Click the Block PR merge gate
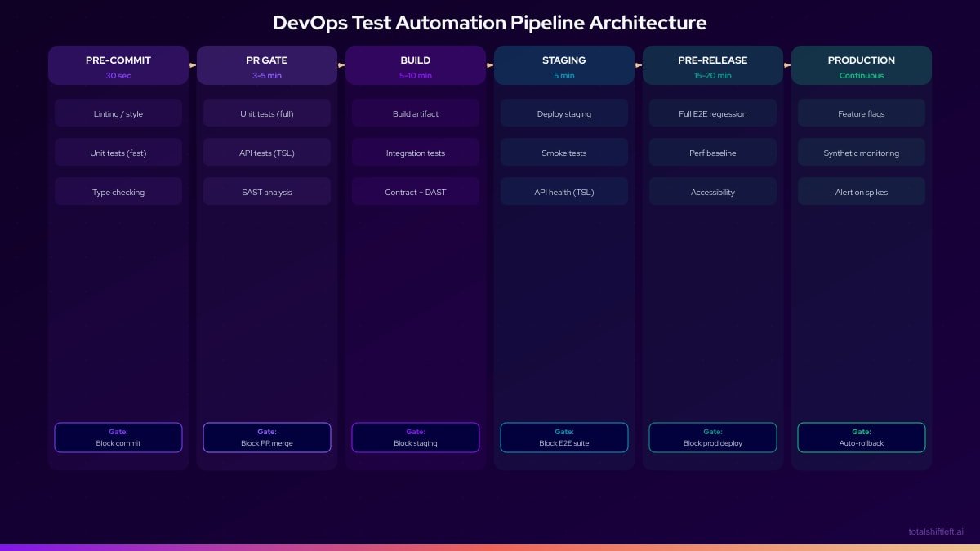The width and height of the screenshot is (980, 551). 267,438
